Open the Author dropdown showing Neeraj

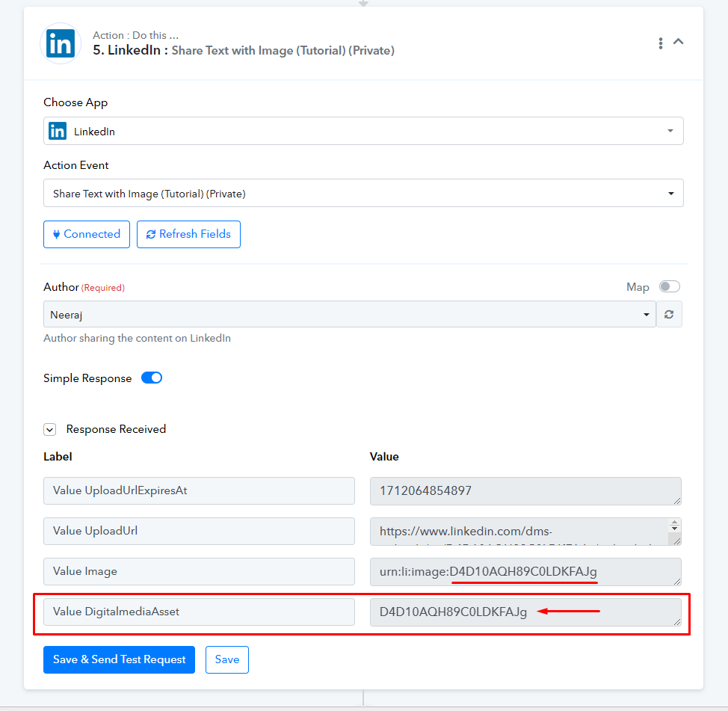(350, 315)
